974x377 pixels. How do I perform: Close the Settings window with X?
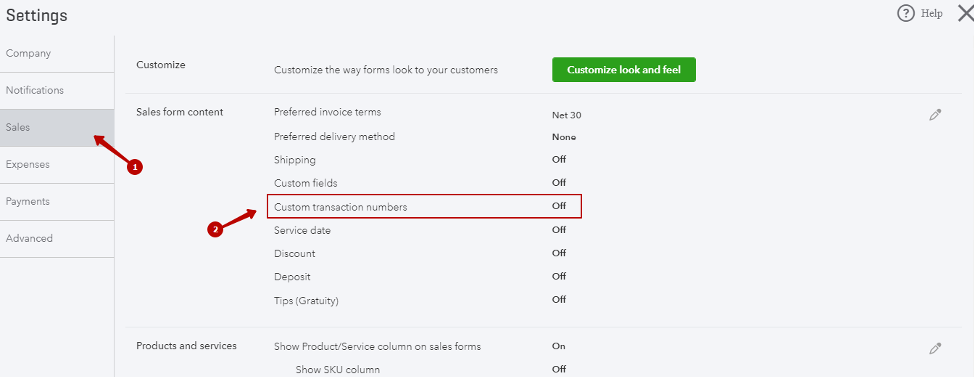[965, 14]
